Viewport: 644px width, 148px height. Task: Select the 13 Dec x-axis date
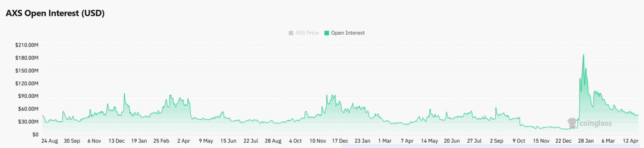coord(117,141)
